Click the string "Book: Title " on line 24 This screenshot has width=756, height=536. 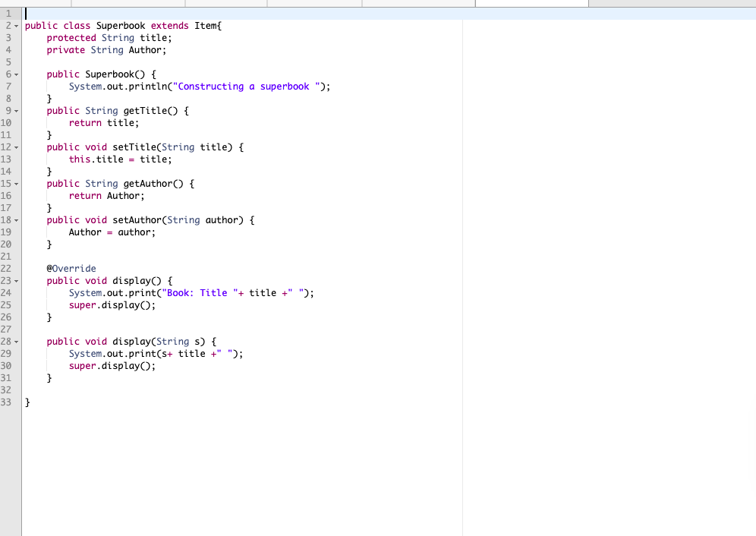pyautogui.click(x=200, y=293)
